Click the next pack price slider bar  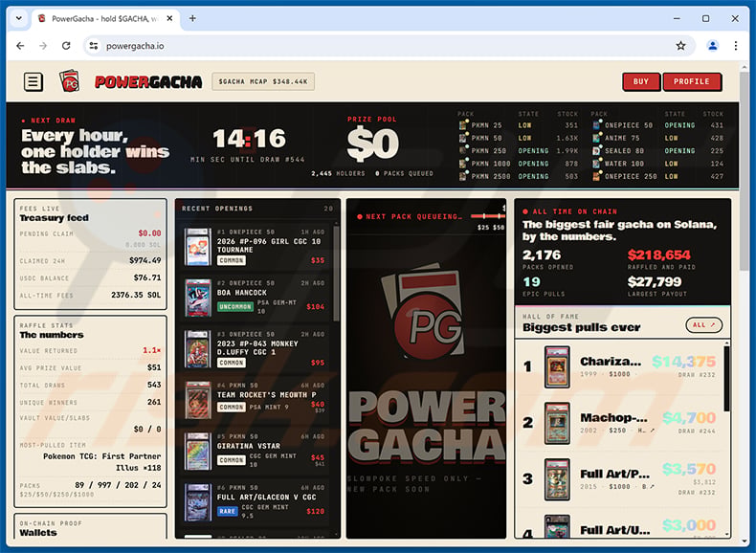pos(488,216)
